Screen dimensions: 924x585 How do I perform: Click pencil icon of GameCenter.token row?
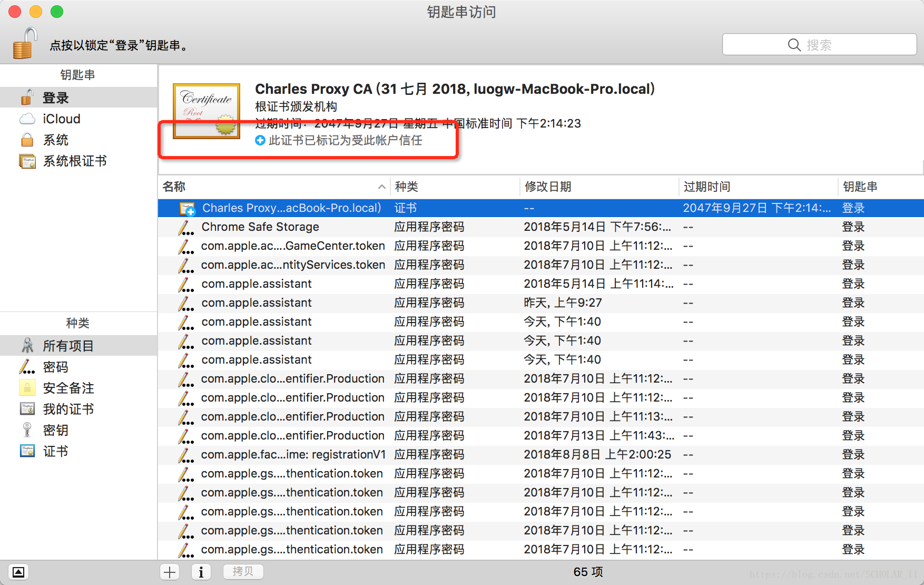pos(185,247)
